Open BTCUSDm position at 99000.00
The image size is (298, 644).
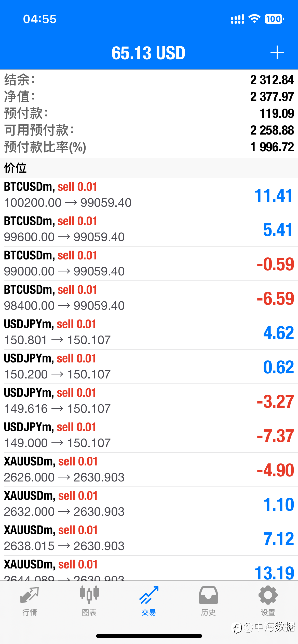[x=149, y=264]
